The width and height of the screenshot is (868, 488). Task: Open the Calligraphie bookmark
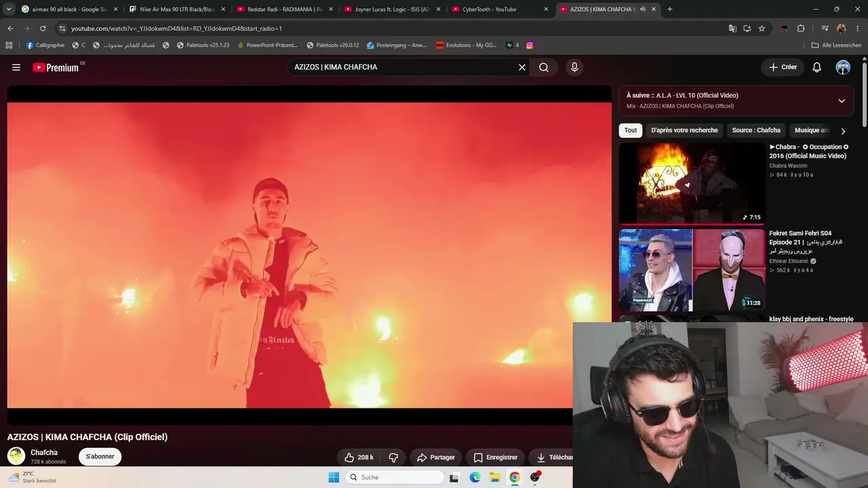tap(45, 45)
